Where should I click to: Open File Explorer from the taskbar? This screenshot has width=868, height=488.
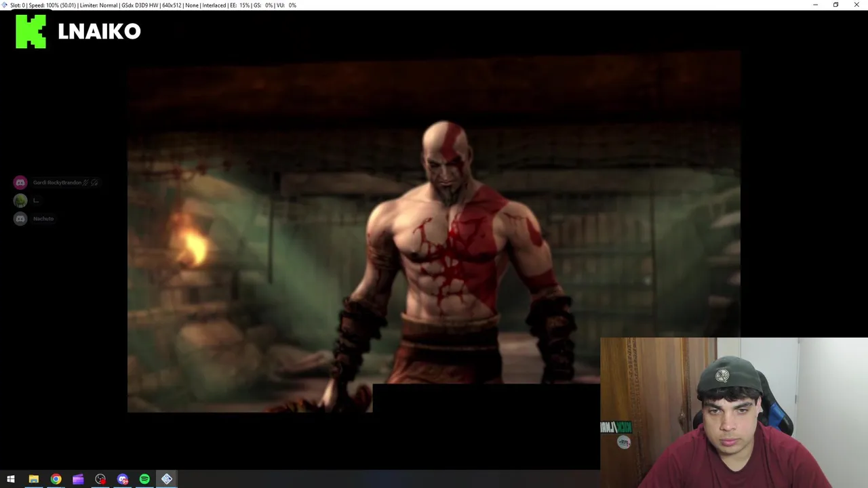[x=33, y=479]
